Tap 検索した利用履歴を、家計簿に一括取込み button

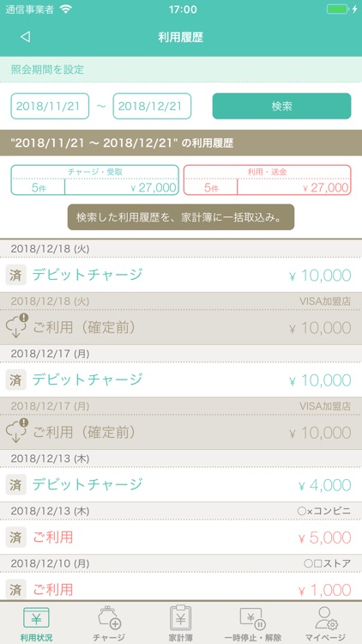pos(181,217)
